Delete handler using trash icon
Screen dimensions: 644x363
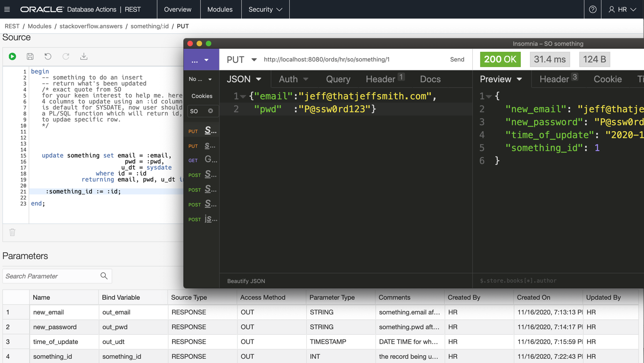12,232
